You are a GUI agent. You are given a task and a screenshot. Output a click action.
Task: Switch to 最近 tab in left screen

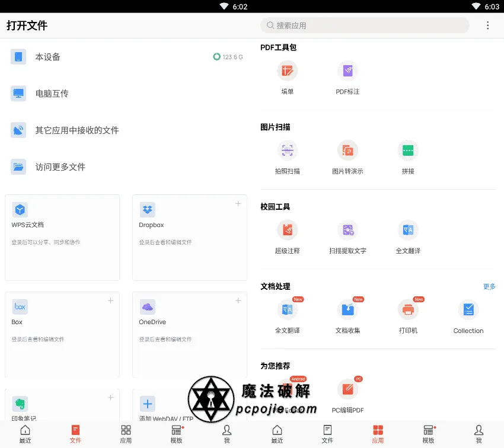[x=25, y=434]
